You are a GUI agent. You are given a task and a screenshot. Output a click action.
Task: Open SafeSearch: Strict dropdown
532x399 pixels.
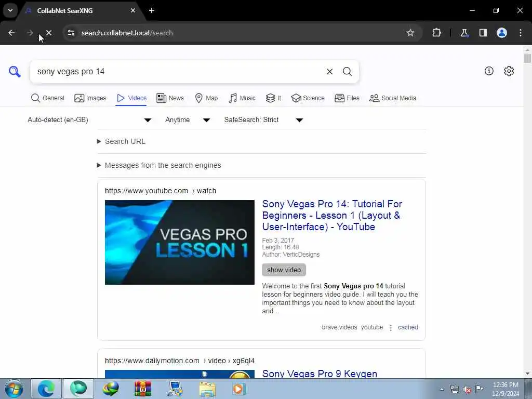(263, 120)
